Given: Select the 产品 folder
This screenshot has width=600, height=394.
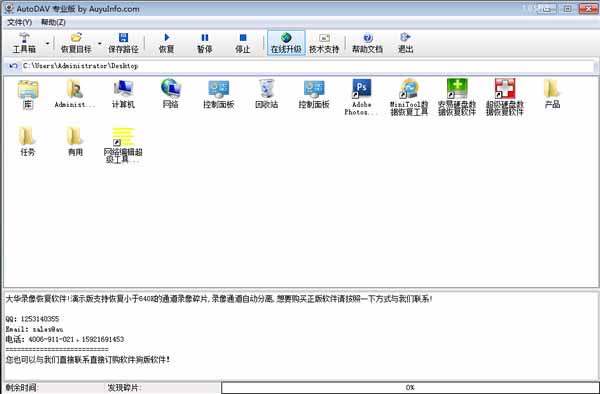Looking at the screenshot, I should (552, 94).
